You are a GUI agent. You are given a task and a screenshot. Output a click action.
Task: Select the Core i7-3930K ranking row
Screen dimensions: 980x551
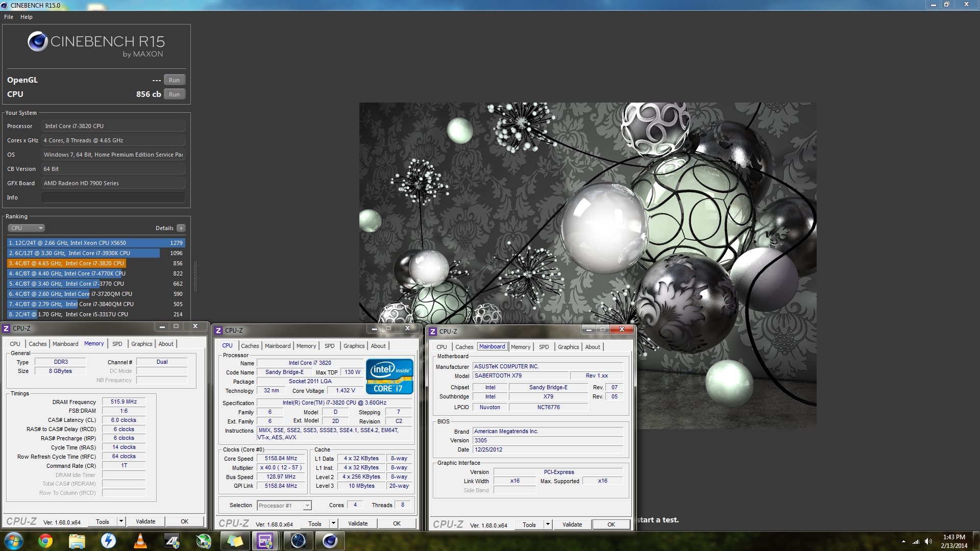pyautogui.click(x=96, y=253)
